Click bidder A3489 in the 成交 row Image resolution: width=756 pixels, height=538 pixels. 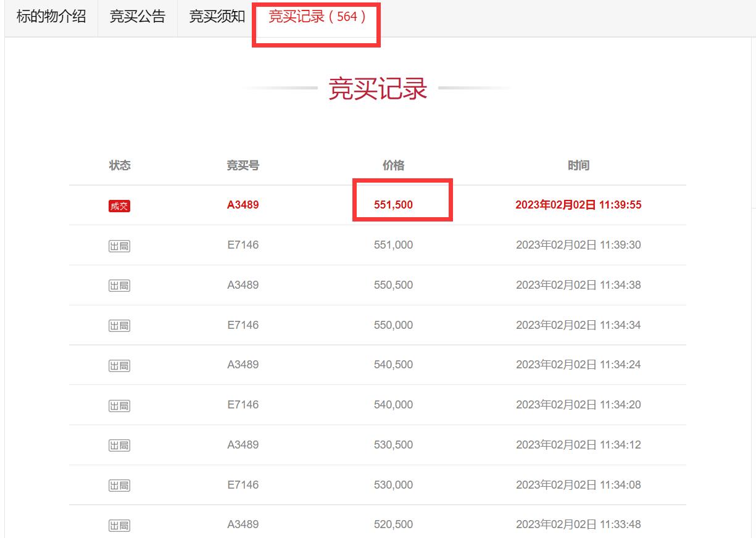point(243,205)
